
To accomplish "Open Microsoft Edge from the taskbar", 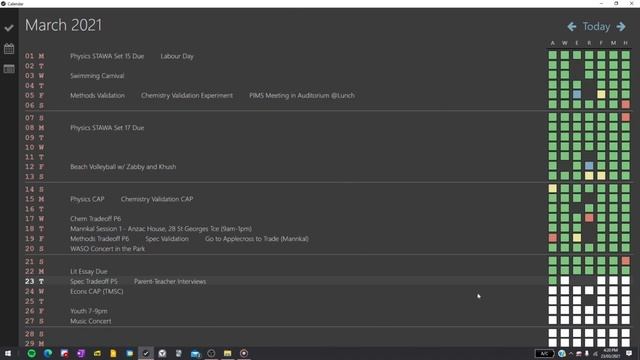I will (x=48, y=353).
